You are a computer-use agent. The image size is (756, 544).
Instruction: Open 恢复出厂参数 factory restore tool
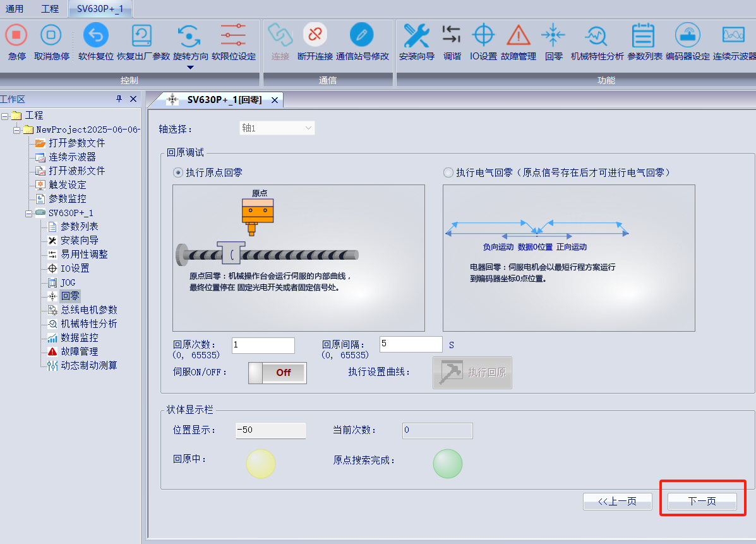click(x=143, y=35)
